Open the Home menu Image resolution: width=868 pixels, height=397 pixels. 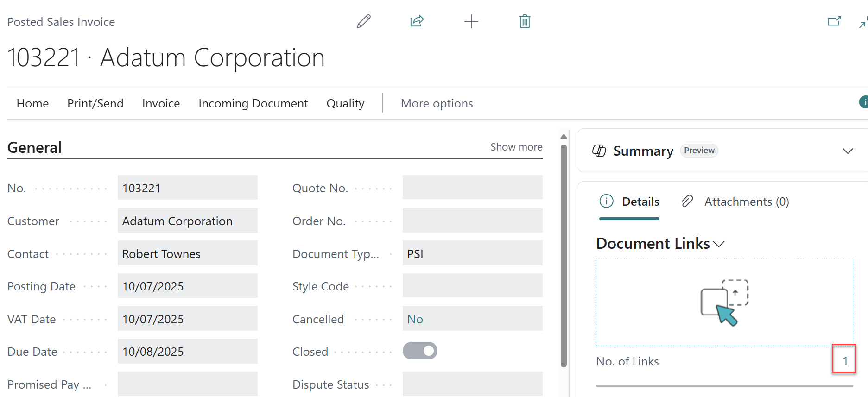[x=33, y=103]
